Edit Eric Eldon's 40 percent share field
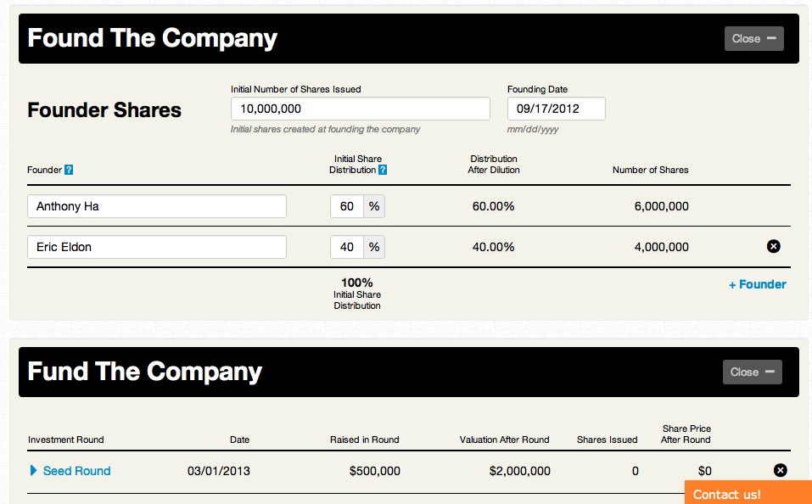 coord(347,247)
